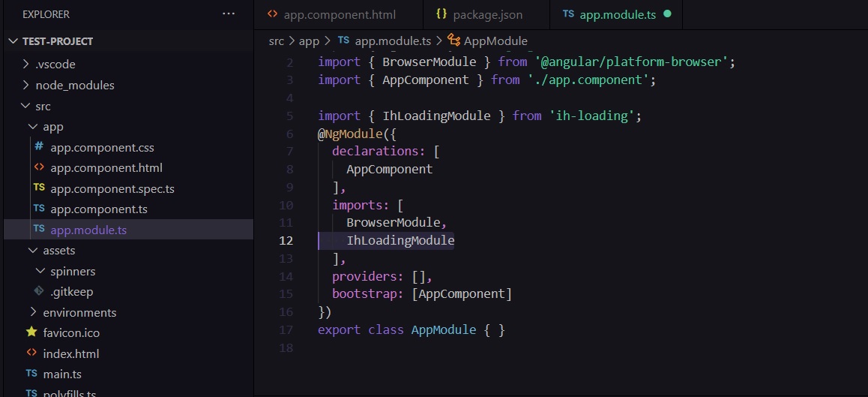Click the HTML icon beside app.component.html in explorer

[x=39, y=167]
